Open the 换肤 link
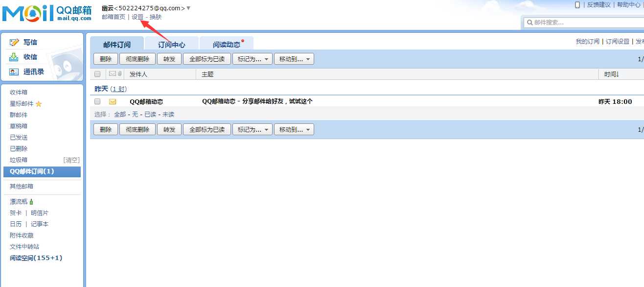Image resolution: width=644 pixels, height=287 pixels. [156, 17]
